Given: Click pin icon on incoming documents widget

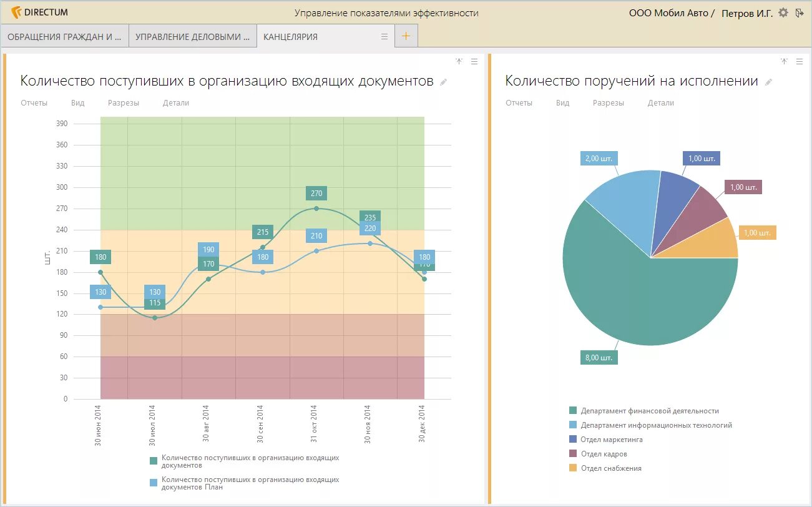Looking at the screenshot, I should (x=459, y=61).
